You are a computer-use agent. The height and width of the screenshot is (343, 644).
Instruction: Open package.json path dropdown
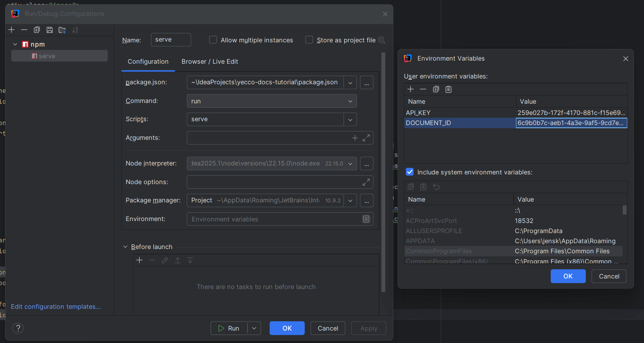pyautogui.click(x=350, y=83)
